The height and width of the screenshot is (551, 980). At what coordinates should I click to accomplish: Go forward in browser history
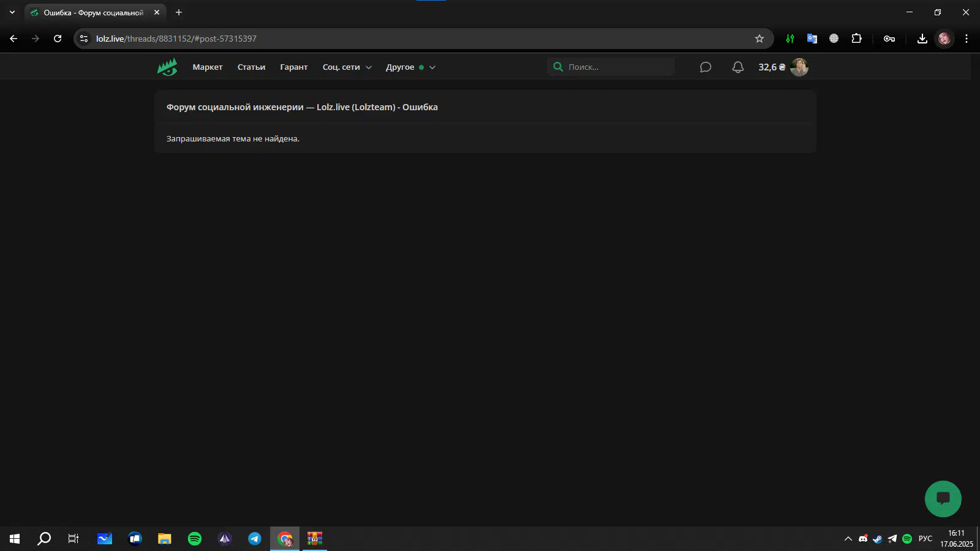pos(36,39)
